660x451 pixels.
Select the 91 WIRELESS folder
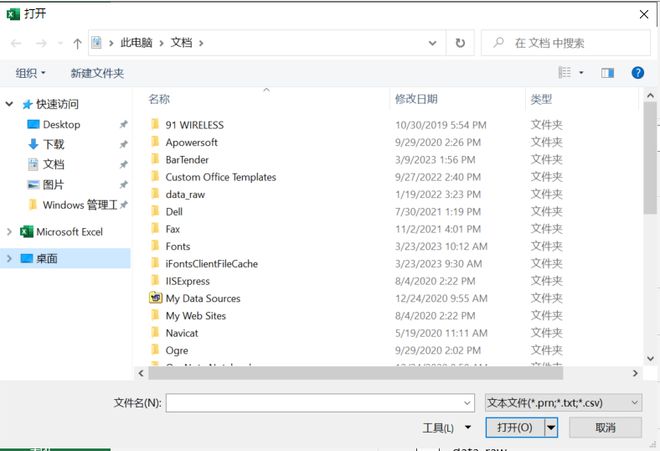pyautogui.click(x=194, y=125)
